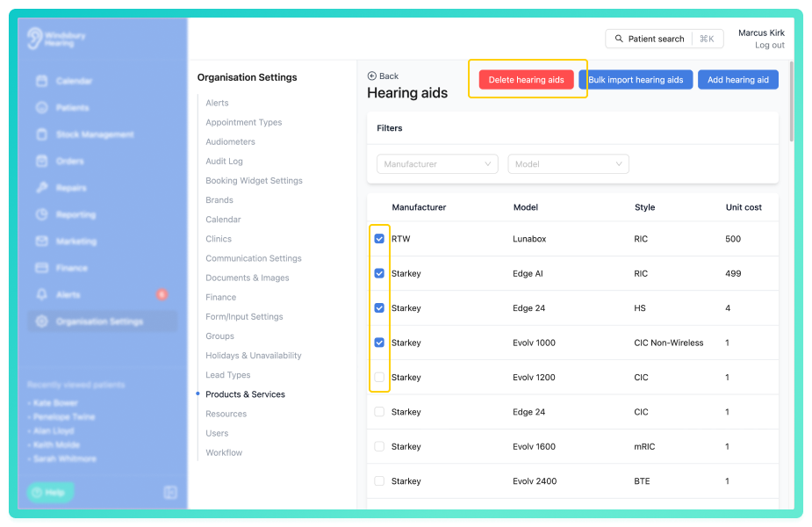Uncheck the RTW Lunabox row checkbox
The width and height of the screenshot is (812, 527).
(379, 239)
